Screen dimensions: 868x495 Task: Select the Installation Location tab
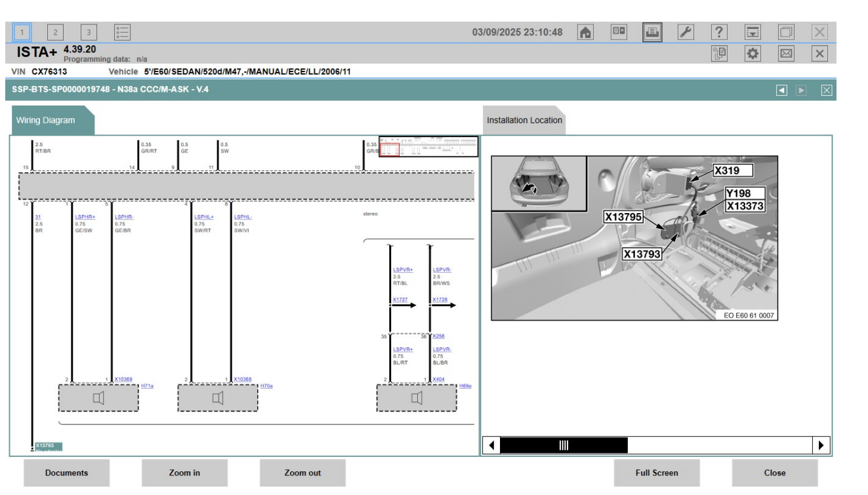tap(524, 120)
